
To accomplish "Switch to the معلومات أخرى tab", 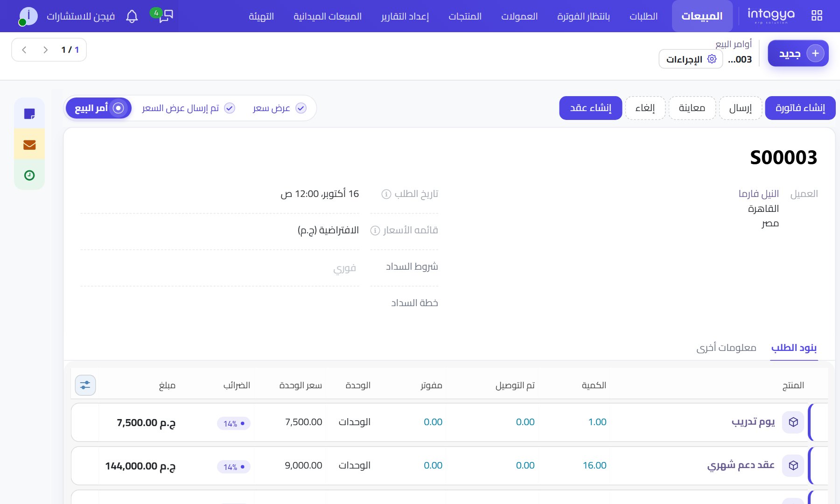I will (x=726, y=348).
